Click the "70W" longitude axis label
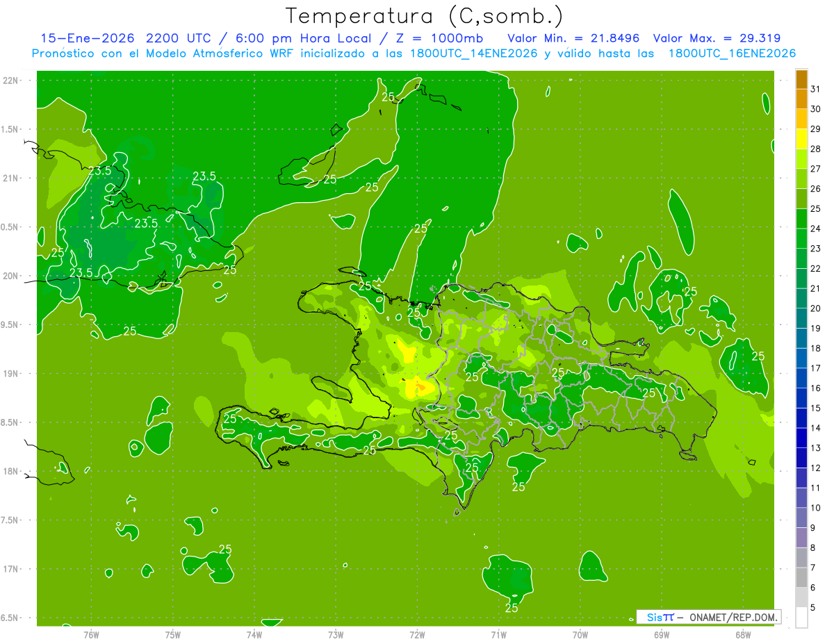Viewport: 834px width, 644px height. [x=580, y=635]
